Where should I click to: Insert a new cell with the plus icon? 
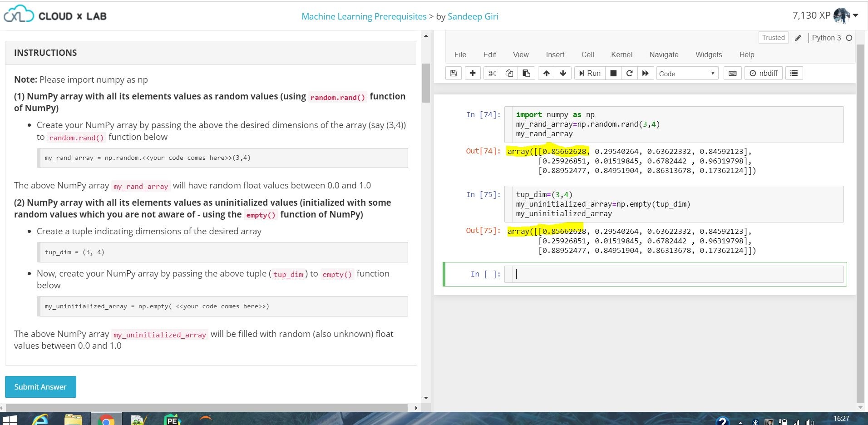[473, 73]
